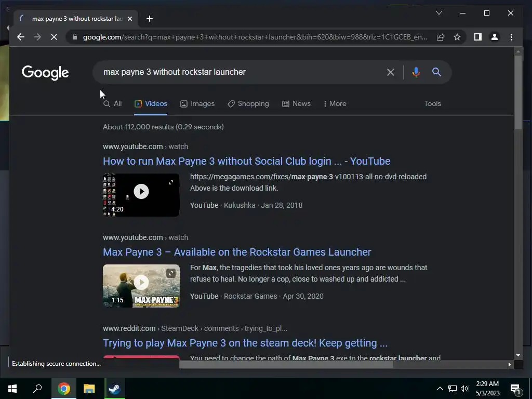Show hidden system tray icons chevron
Screen dimensions: 532x399
440,389
